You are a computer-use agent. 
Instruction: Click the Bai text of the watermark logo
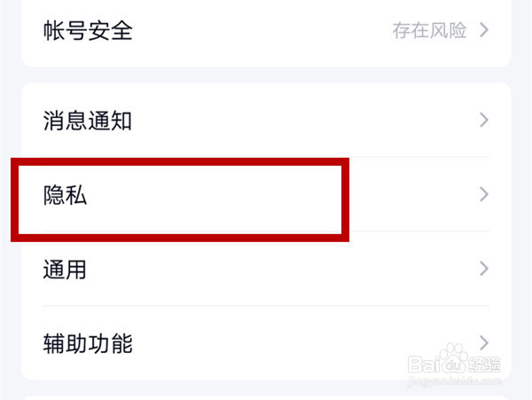(x=425, y=364)
